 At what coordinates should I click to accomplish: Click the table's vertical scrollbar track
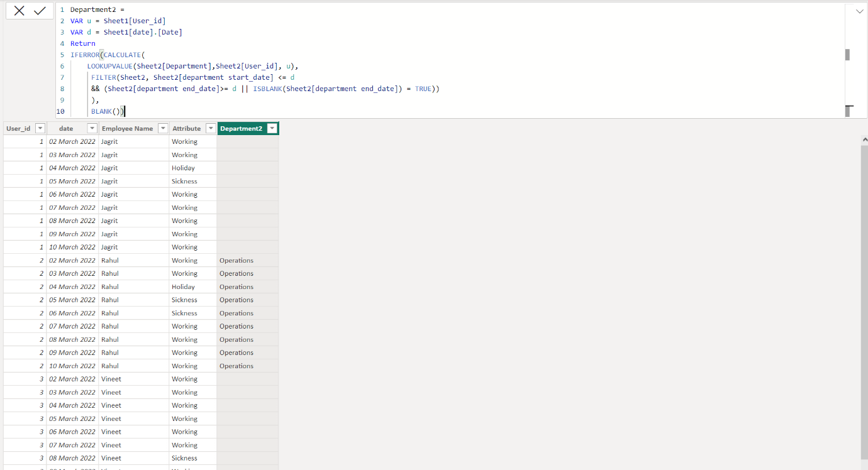pos(864,302)
